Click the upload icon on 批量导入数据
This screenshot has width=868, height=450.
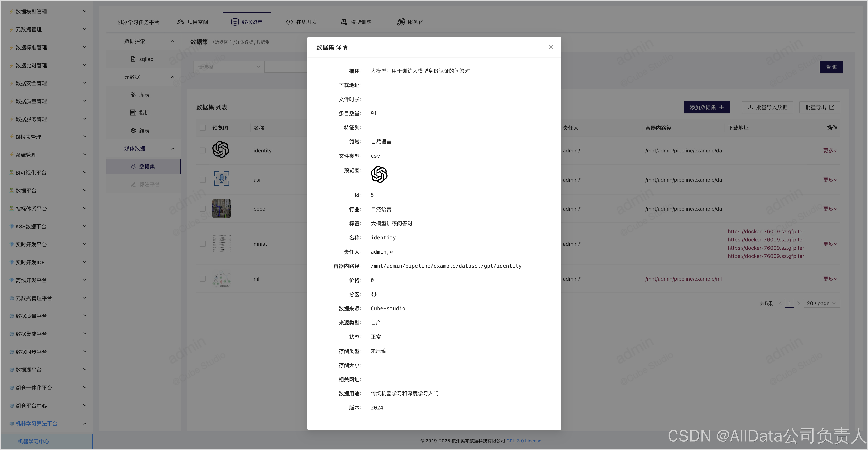click(x=750, y=107)
